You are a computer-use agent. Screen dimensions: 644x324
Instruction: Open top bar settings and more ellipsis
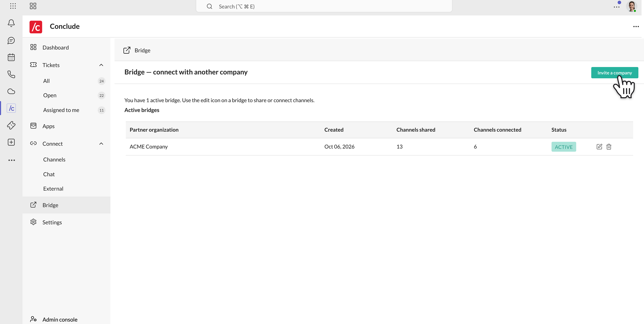pyautogui.click(x=617, y=7)
